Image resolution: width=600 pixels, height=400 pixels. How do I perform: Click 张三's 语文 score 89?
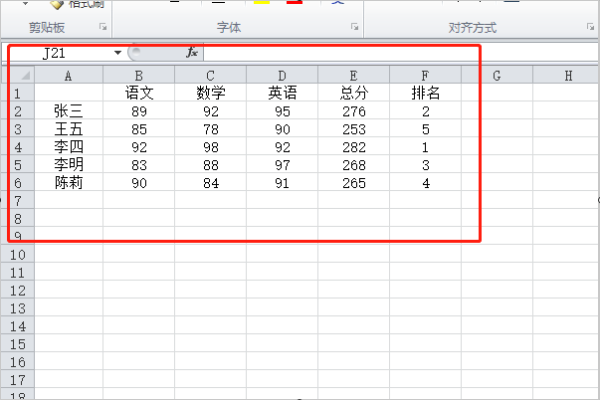139,111
